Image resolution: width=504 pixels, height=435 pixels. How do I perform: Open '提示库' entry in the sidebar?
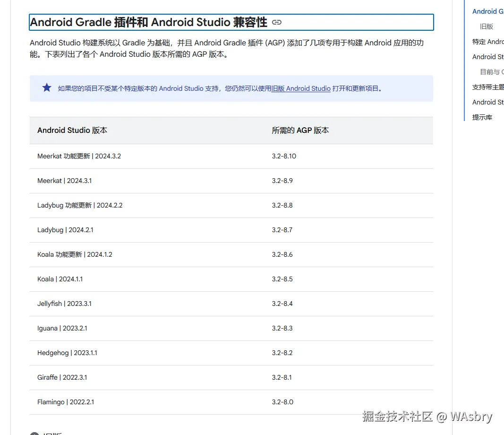tap(482, 117)
